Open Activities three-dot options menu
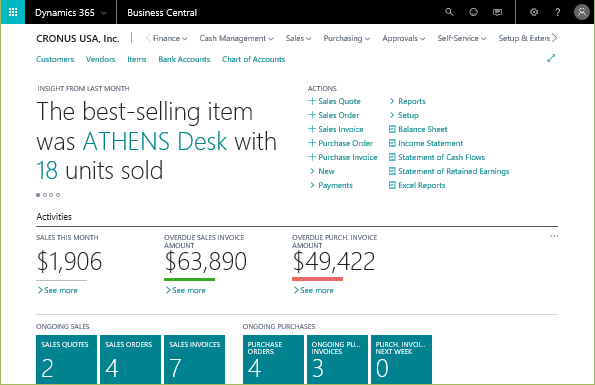The width and height of the screenshot is (595, 385). coord(554,236)
